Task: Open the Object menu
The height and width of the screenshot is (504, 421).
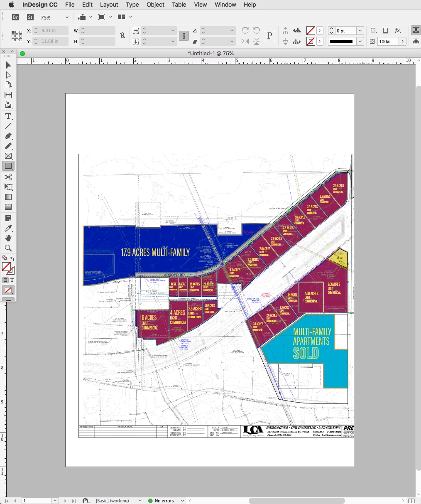Action: 156,5
